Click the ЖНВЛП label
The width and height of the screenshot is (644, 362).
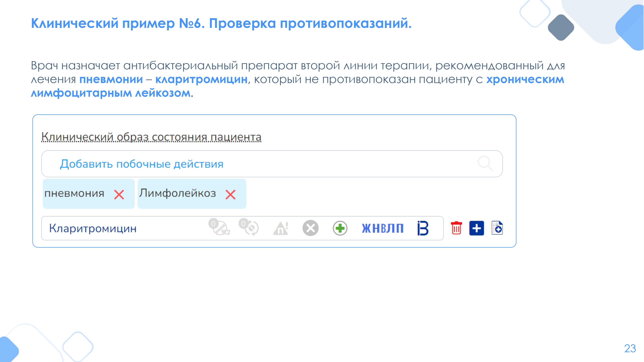(383, 228)
